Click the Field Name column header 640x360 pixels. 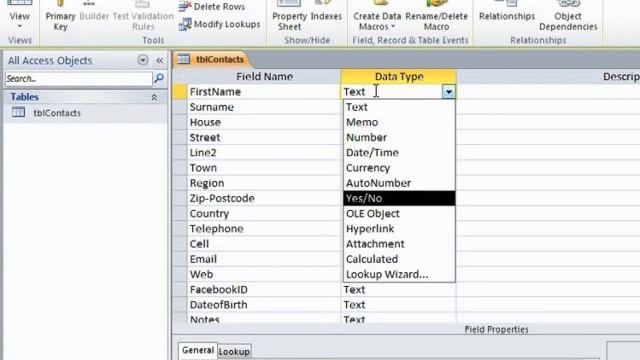point(264,77)
